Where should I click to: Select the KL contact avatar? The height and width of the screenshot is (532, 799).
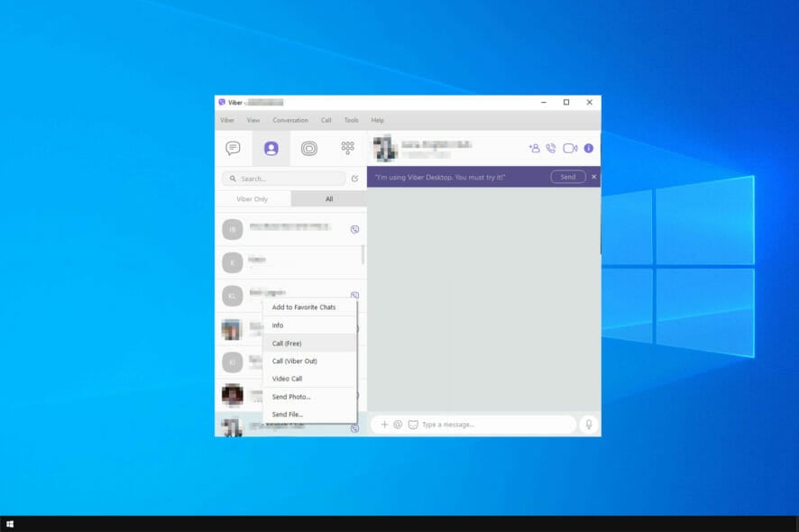click(x=233, y=296)
